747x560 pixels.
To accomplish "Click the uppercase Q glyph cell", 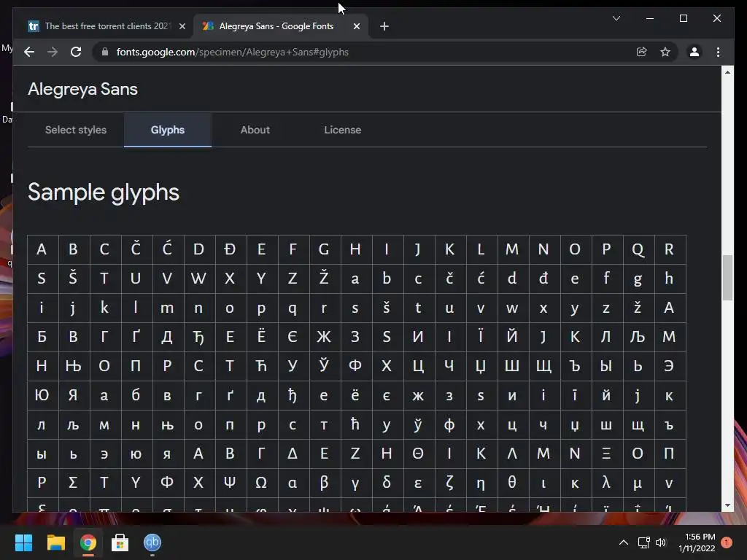I will pyautogui.click(x=638, y=249).
